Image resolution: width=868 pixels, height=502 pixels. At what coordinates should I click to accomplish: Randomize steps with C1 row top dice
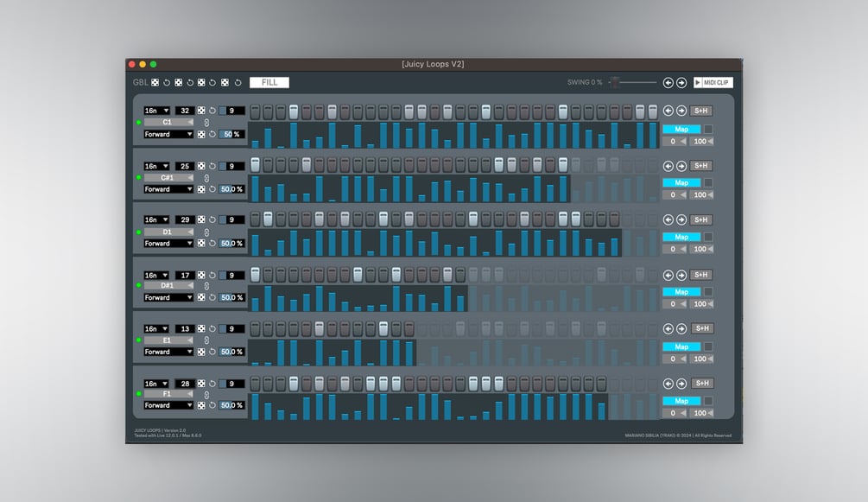(201, 111)
